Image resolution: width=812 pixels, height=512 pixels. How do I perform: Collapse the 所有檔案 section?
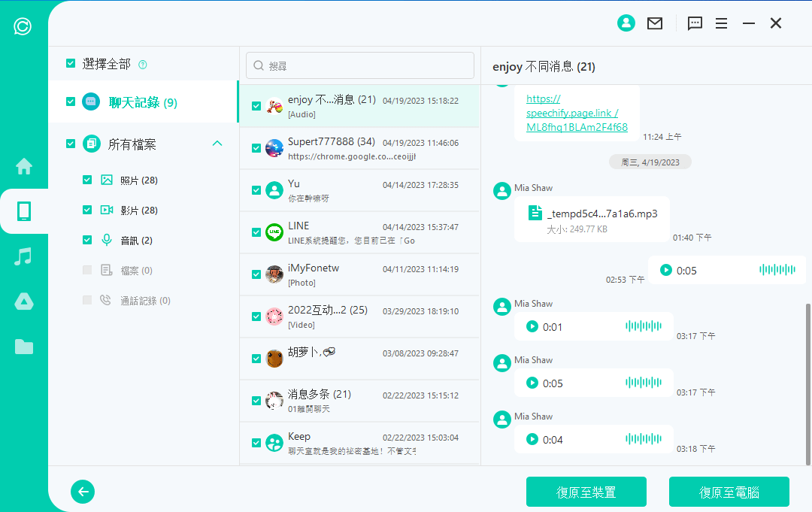(x=217, y=142)
